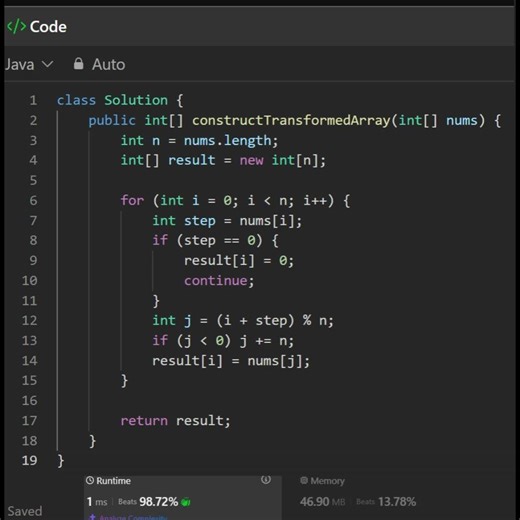Click line number 1 in gutter
The height and width of the screenshot is (520, 520).
pyautogui.click(x=33, y=100)
